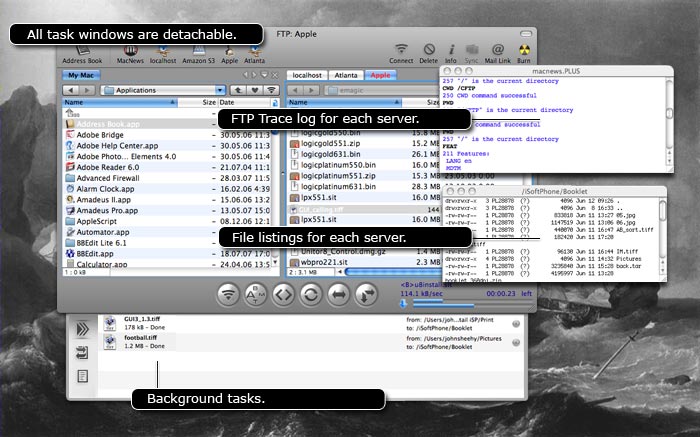Viewport: 700px width, 437px height.
Task: Go up a folder in My Mac pane
Action: point(238,90)
